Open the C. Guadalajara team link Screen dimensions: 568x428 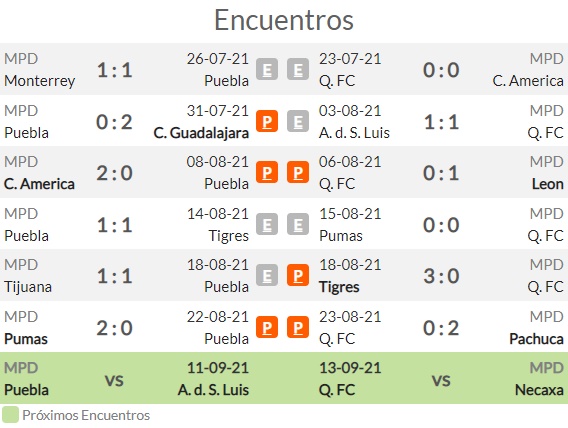[201, 133]
